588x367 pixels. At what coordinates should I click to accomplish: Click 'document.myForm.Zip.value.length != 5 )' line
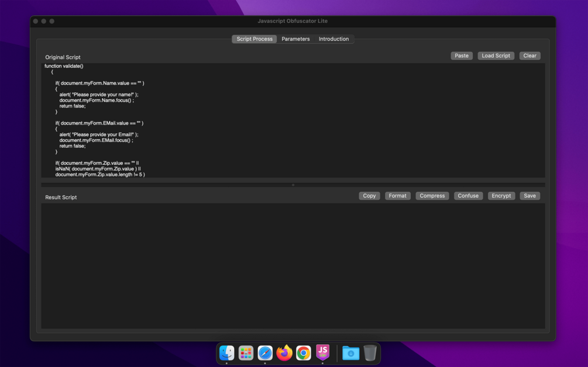click(99, 175)
